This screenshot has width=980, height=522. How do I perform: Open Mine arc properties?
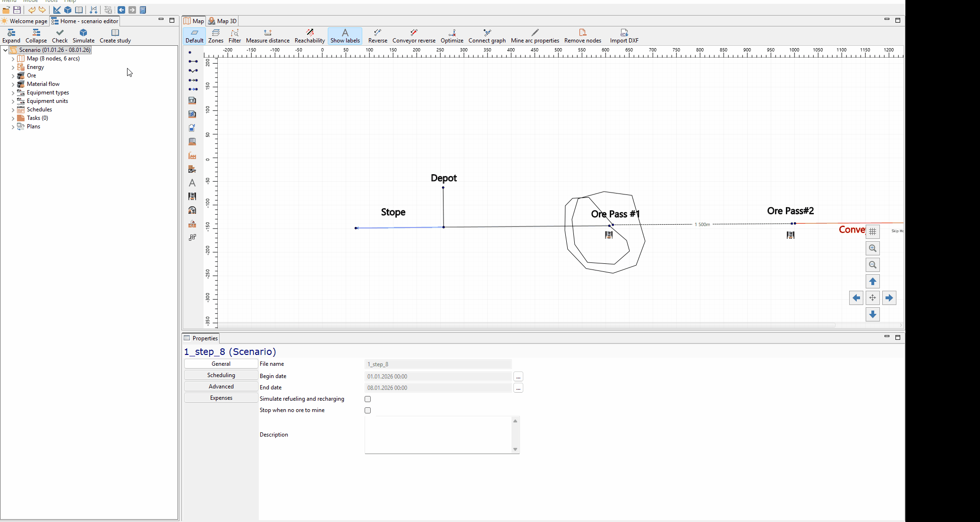[535, 36]
